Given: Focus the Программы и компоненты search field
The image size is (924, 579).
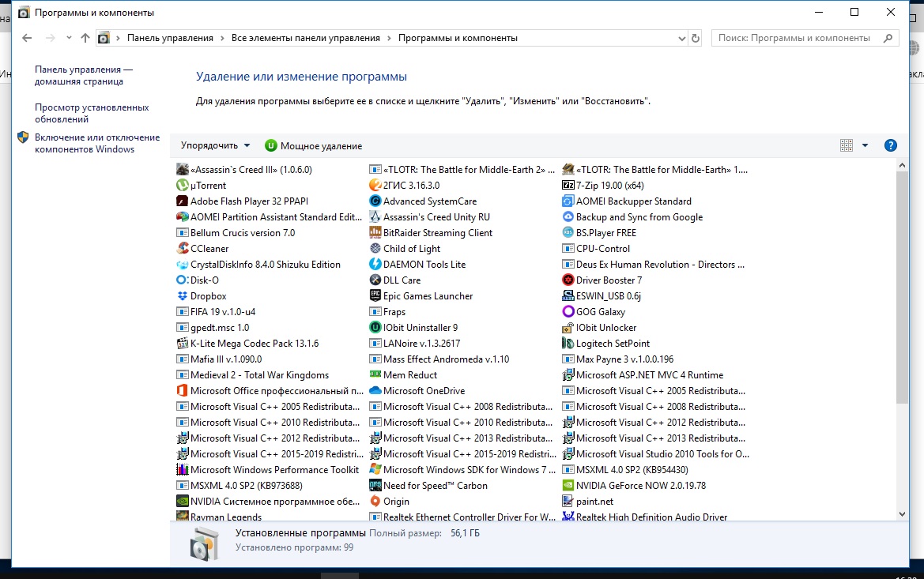Looking at the screenshot, I should pos(805,38).
